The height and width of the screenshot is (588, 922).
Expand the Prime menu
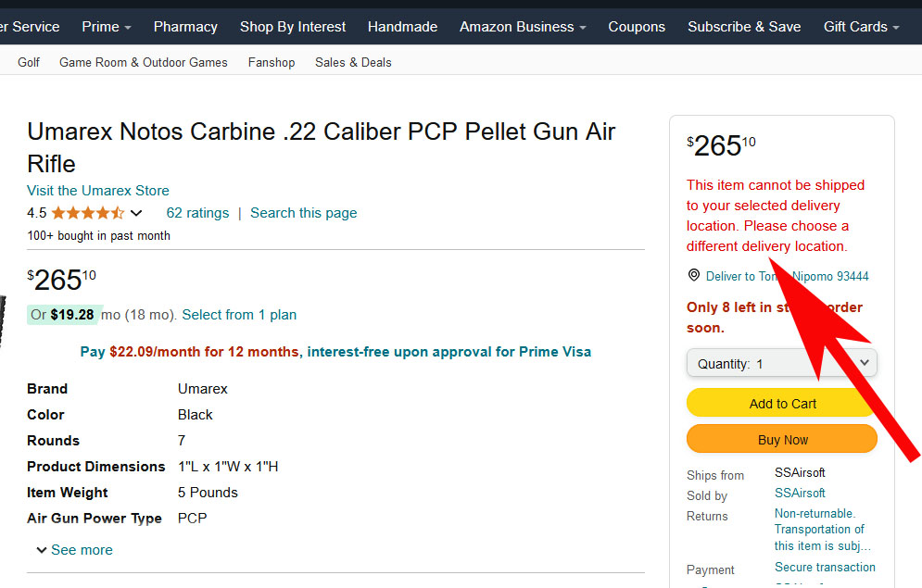tap(107, 27)
